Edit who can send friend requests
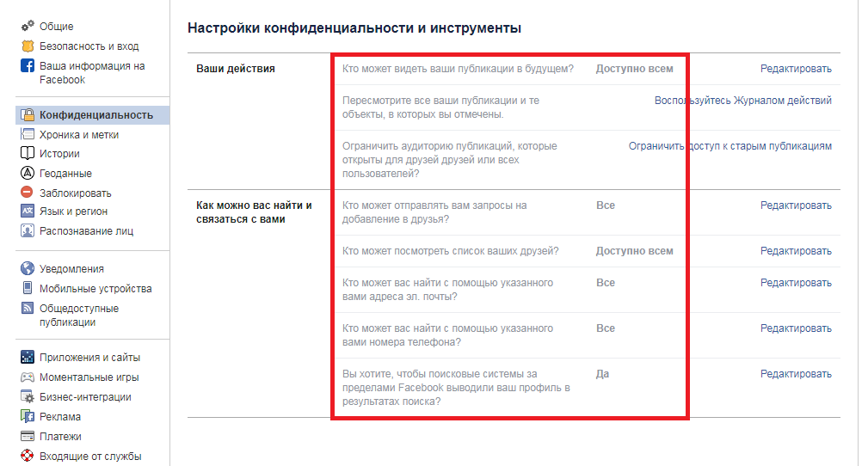This screenshot has height=466, width=868. (796, 205)
